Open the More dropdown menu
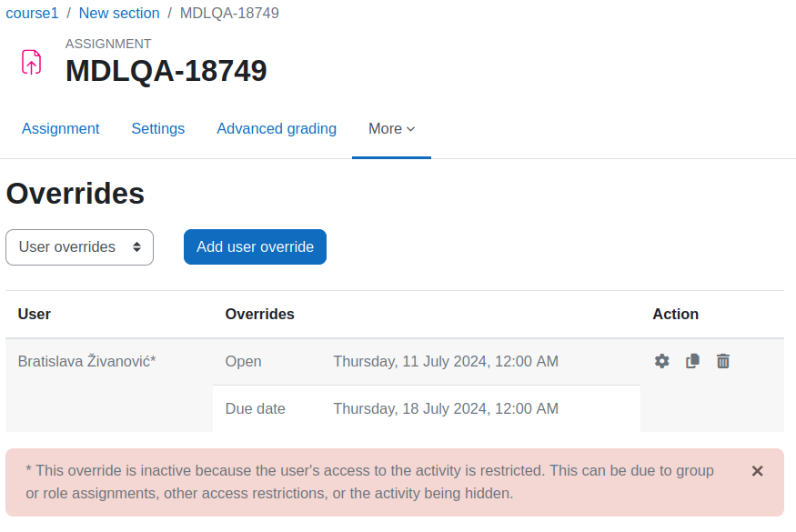This screenshot has width=796, height=532. pos(391,129)
